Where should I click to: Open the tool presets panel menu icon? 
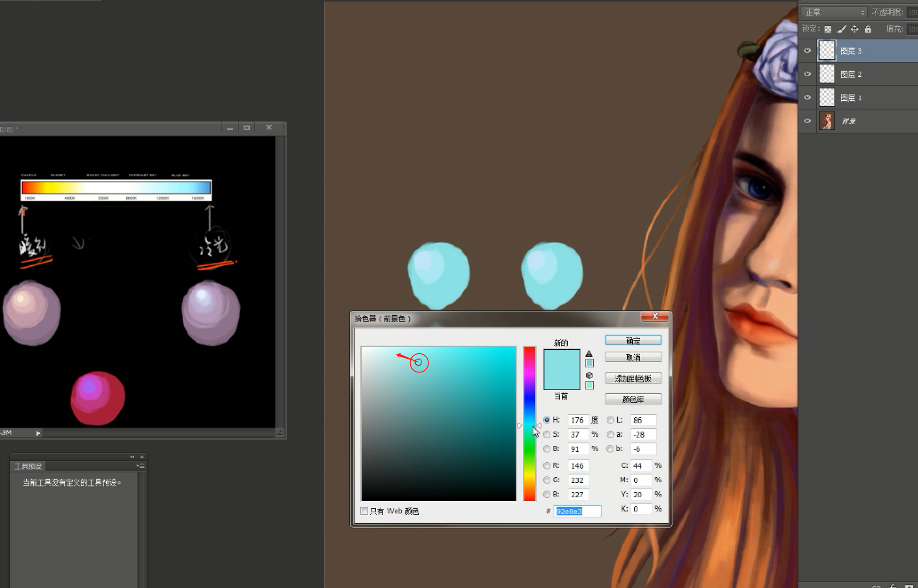(x=140, y=466)
